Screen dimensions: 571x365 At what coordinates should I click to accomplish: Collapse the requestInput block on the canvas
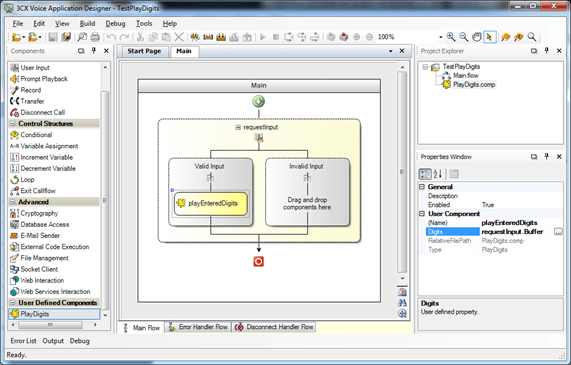[238, 127]
